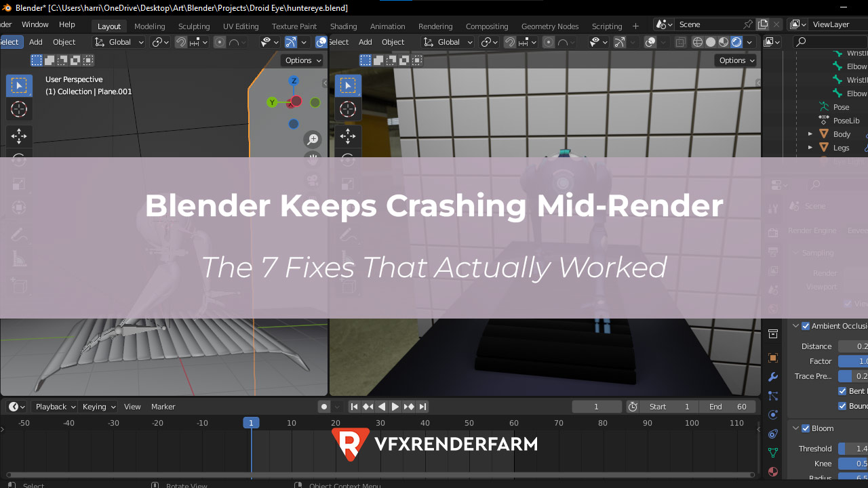Click the Y axis on navigation gizmo

272,103
